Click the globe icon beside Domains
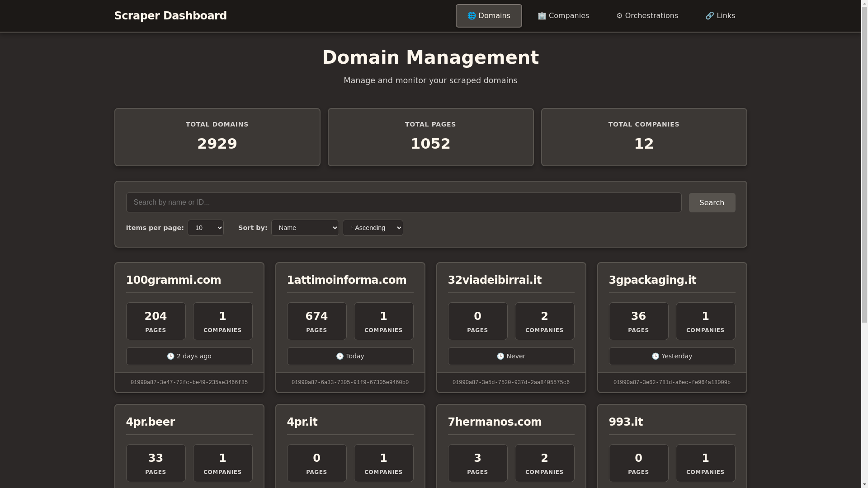 coord(472,16)
